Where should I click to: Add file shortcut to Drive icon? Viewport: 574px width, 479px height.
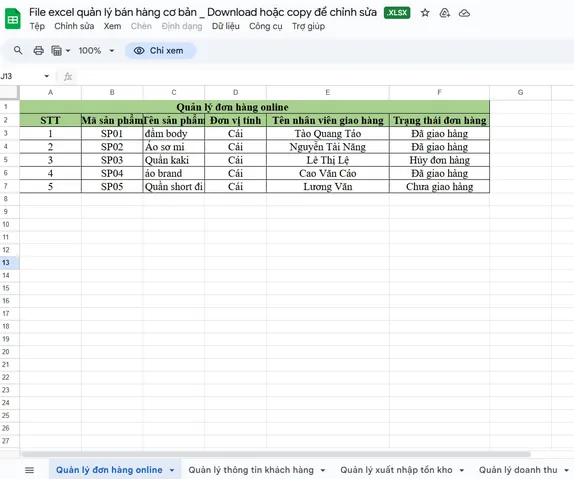444,13
